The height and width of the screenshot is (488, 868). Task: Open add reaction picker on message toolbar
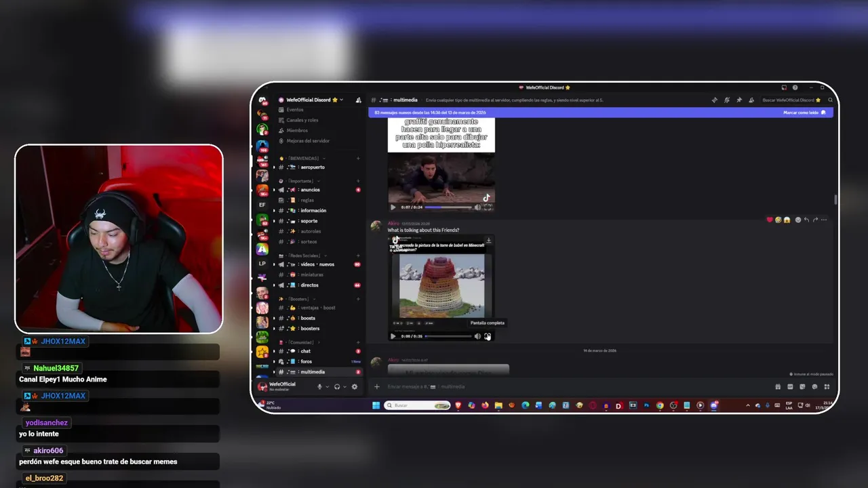point(798,220)
